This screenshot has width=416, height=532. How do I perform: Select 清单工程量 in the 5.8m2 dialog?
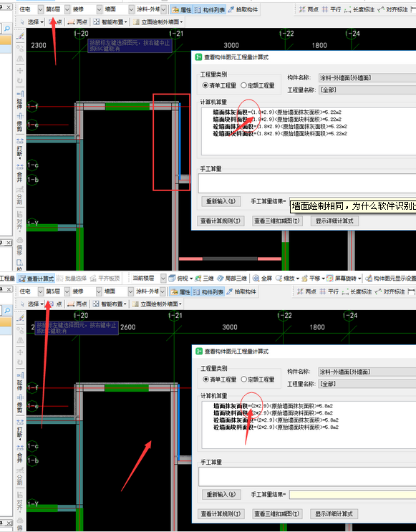(220, 379)
